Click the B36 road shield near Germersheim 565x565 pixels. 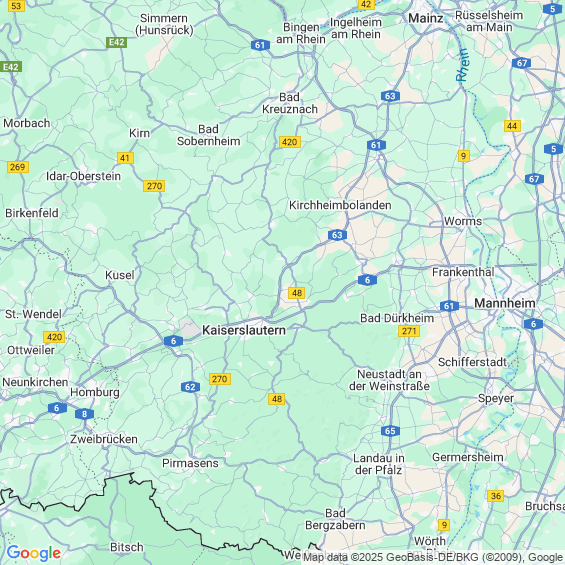click(495, 496)
